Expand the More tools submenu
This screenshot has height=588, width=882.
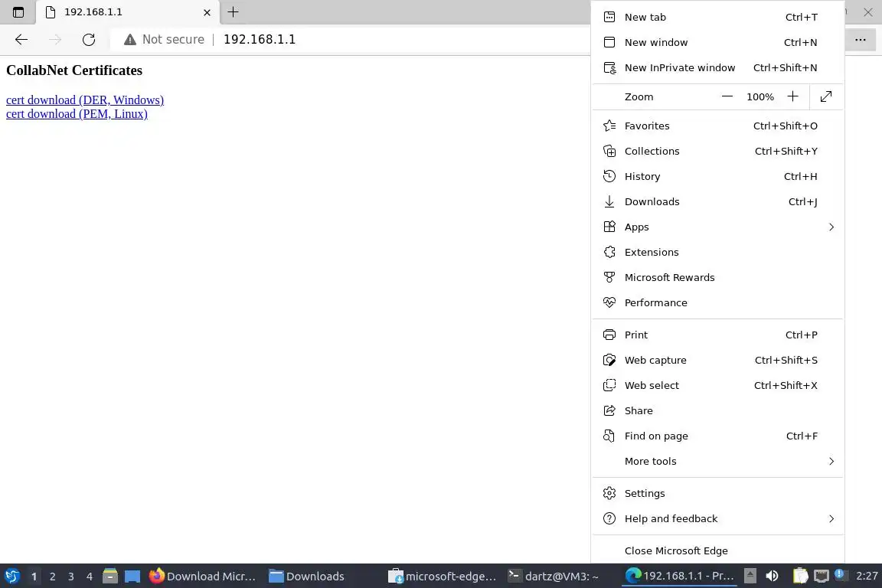click(717, 462)
